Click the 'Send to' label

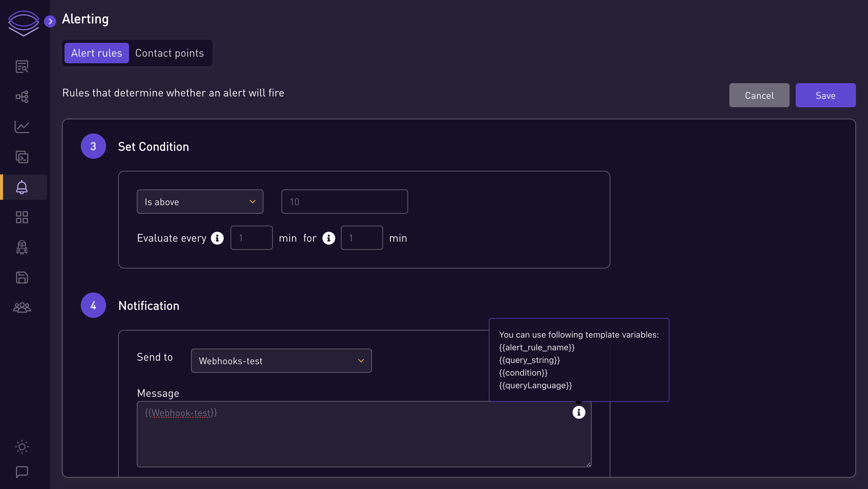click(155, 357)
